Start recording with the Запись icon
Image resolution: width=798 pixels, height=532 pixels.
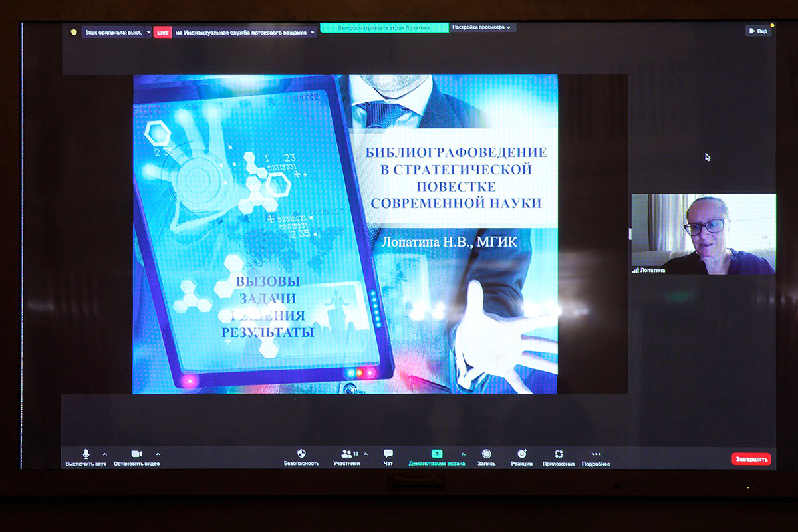point(486,454)
